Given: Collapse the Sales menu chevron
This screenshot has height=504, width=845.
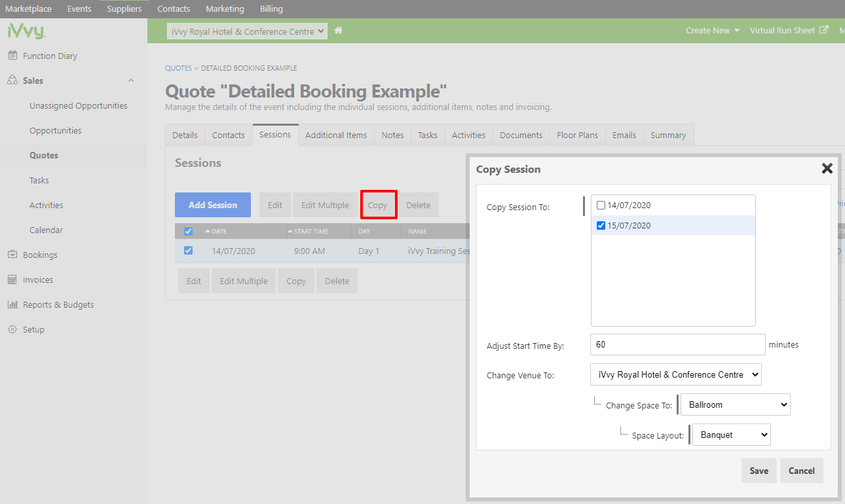Looking at the screenshot, I should coord(131,81).
